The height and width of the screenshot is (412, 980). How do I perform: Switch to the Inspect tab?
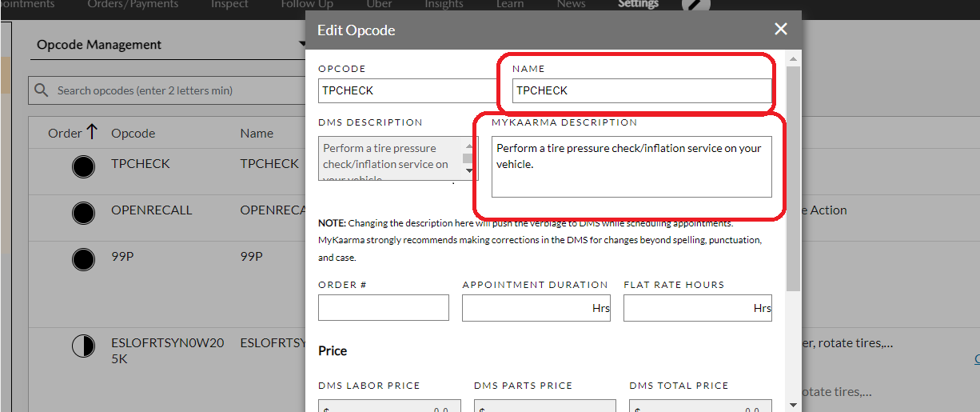(x=229, y=4)
